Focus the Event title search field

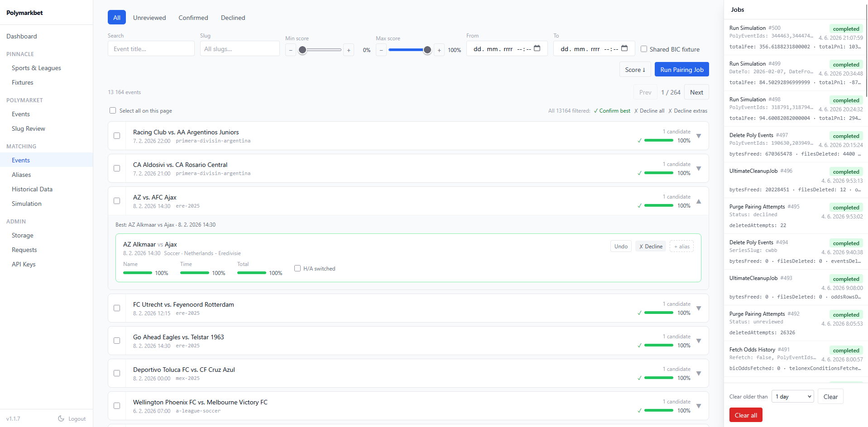point(151,48)
